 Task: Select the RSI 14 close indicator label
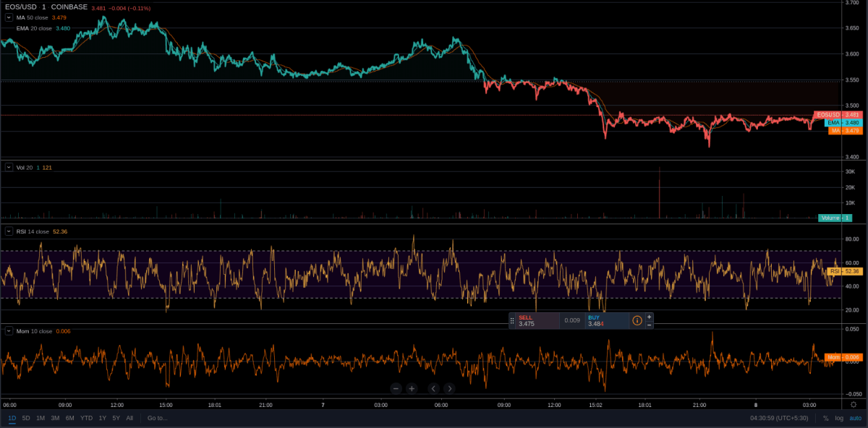(33, 231)
